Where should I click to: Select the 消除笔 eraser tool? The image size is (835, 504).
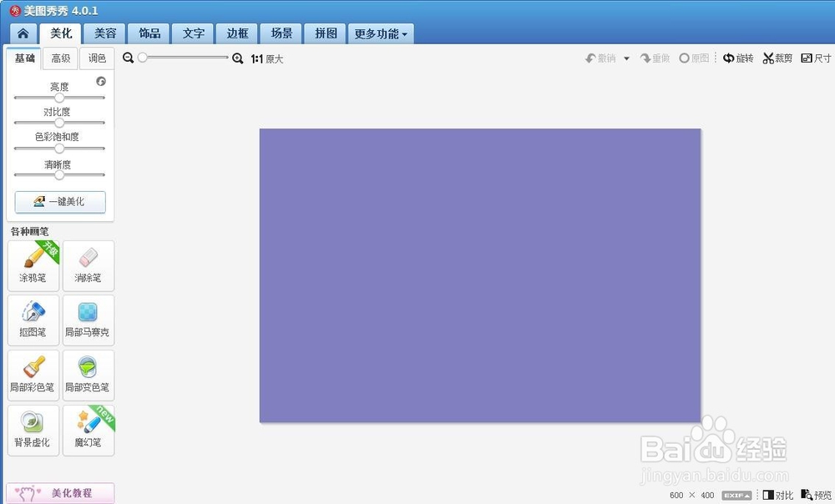(89, 265)
